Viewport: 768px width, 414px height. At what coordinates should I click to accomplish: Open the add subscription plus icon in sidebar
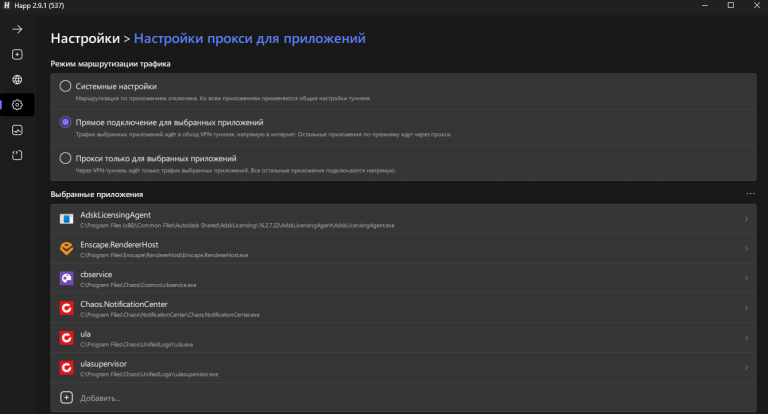tap(17, 54)
